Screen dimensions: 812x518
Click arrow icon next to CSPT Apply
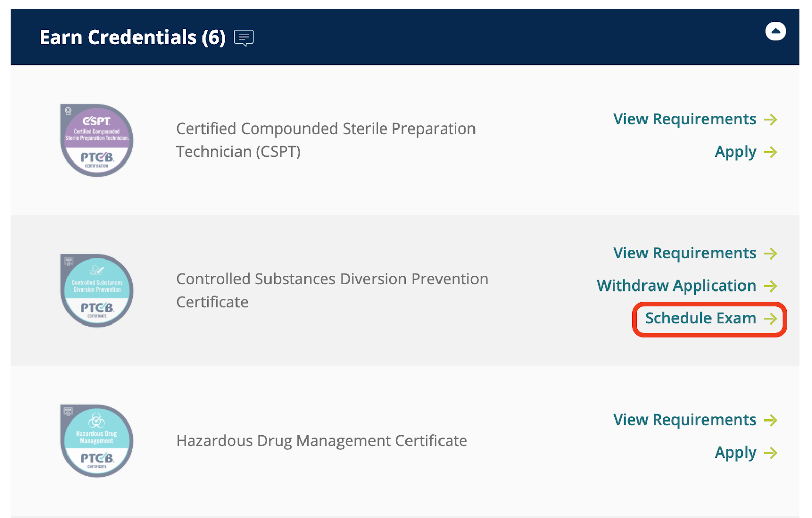click(771, 152)
